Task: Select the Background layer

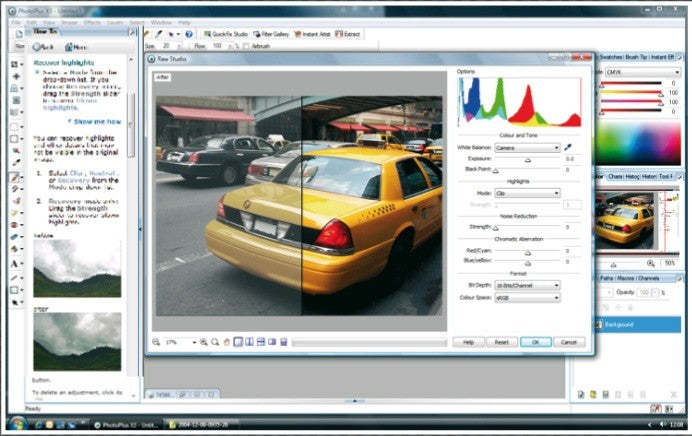Action: point(638,324)
